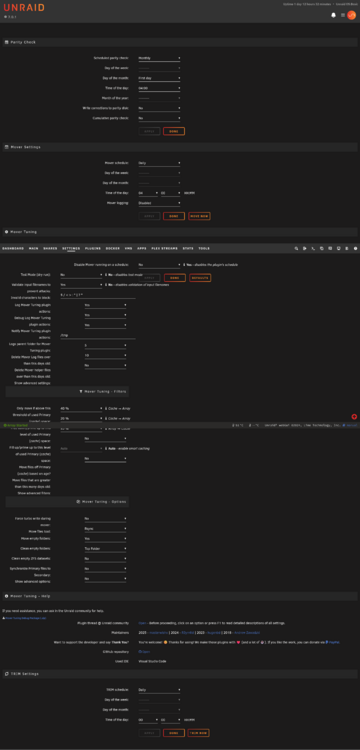Open the Tools tab
Image resolution: width=360 pixels, height=750 pixels.
click(204, 249)
